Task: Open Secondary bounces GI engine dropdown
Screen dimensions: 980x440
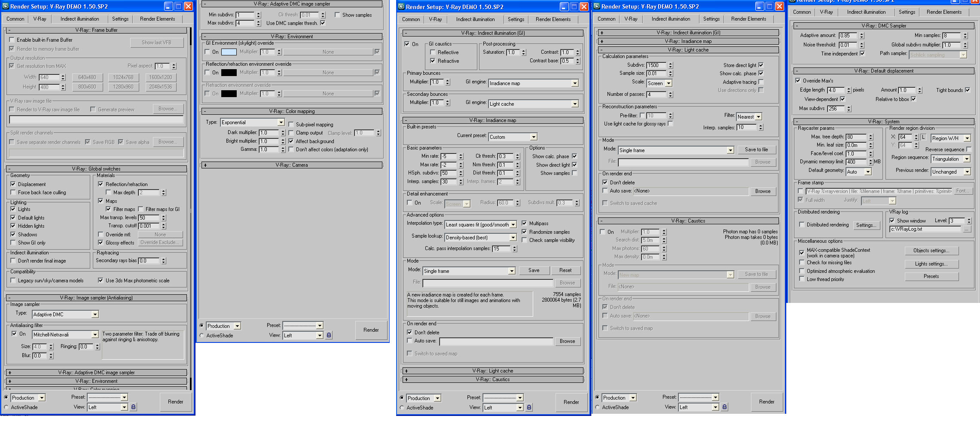Action: (x=534, y=104)
